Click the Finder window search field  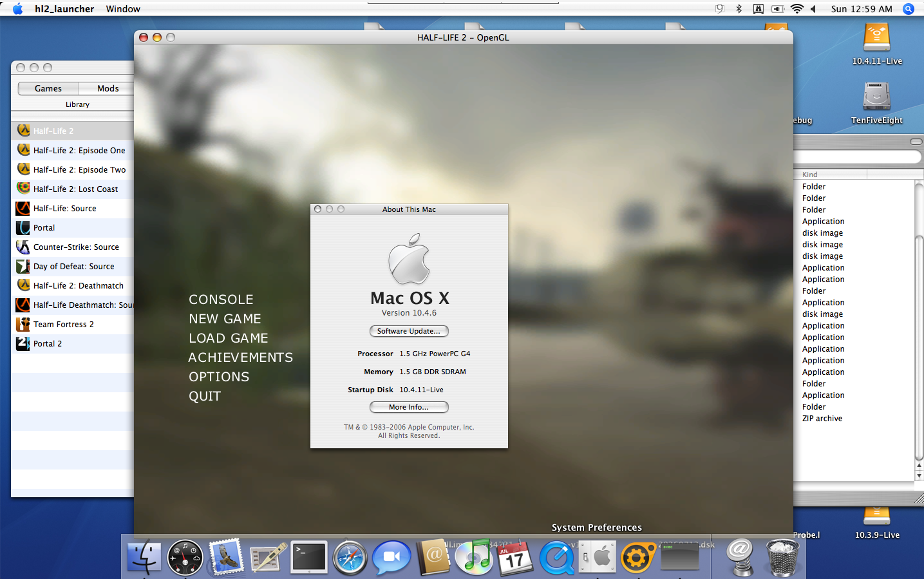point(857,157)
